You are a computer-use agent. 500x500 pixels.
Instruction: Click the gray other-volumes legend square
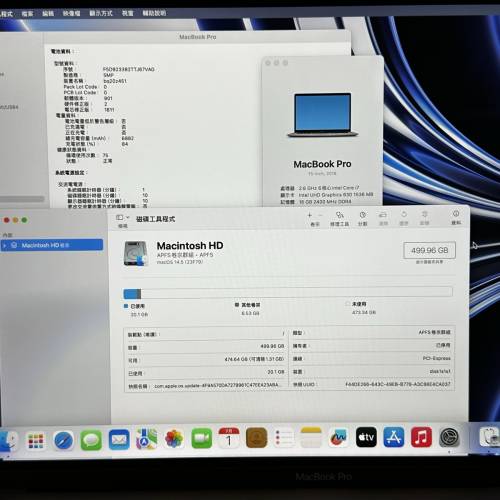point(237,305)
